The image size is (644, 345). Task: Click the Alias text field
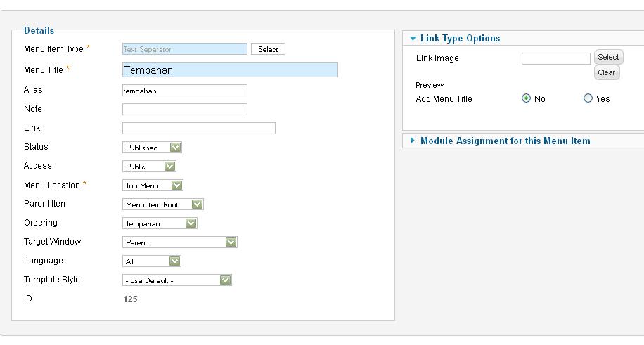click(185, 91)
